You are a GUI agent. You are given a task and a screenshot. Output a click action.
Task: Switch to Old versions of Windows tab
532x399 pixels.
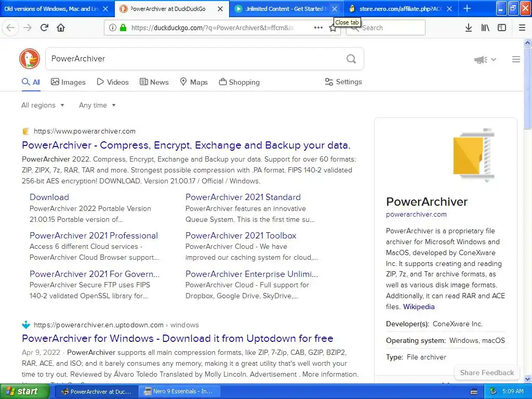pos(51,9)
